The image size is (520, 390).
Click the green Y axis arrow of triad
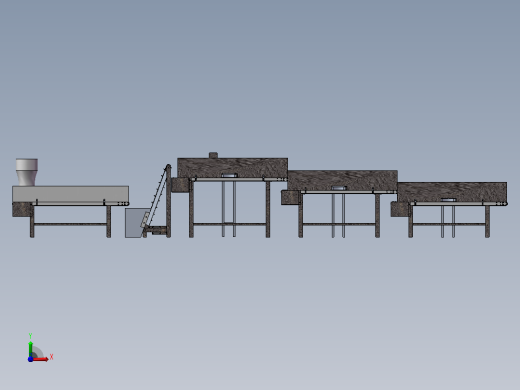tap(30, 348)
